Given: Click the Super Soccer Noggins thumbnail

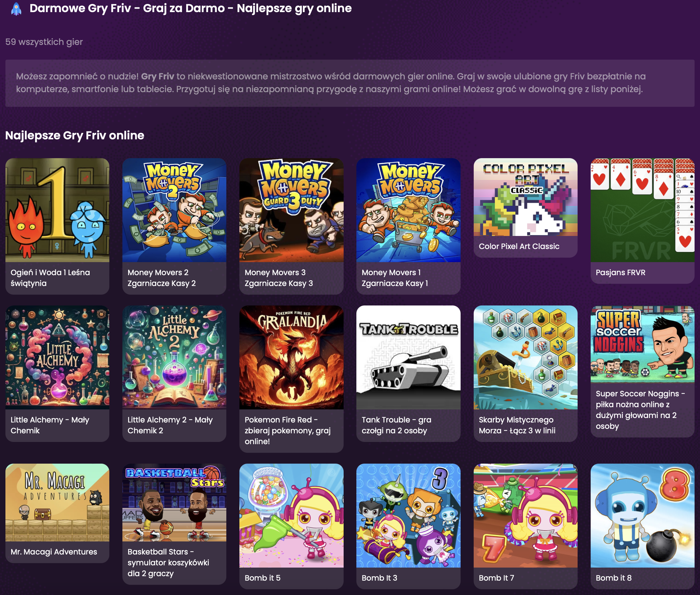Looking at the screenshot, I should [642, 344].
